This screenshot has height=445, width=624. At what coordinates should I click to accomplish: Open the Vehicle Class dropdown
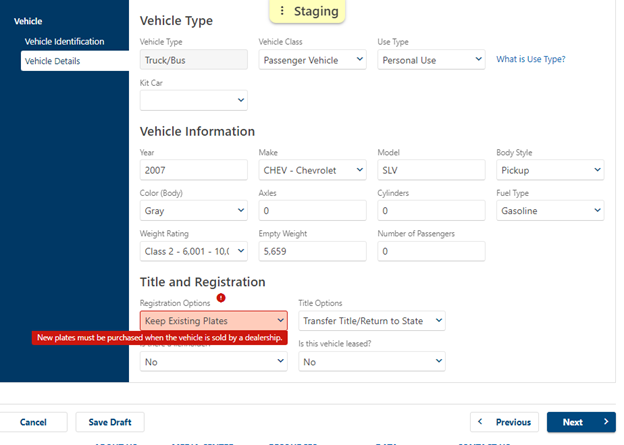pos(312,60)
